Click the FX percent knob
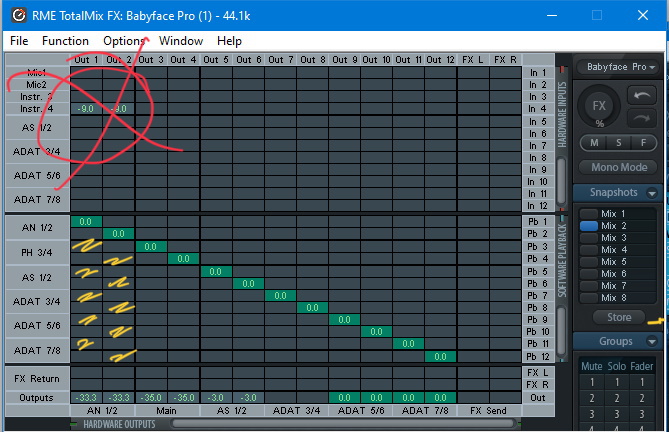 [599, 107]
